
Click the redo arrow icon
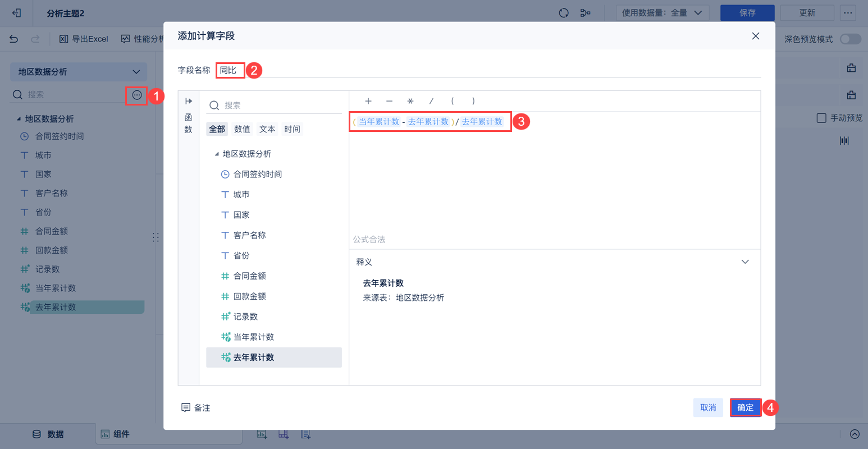coord(35,39)
